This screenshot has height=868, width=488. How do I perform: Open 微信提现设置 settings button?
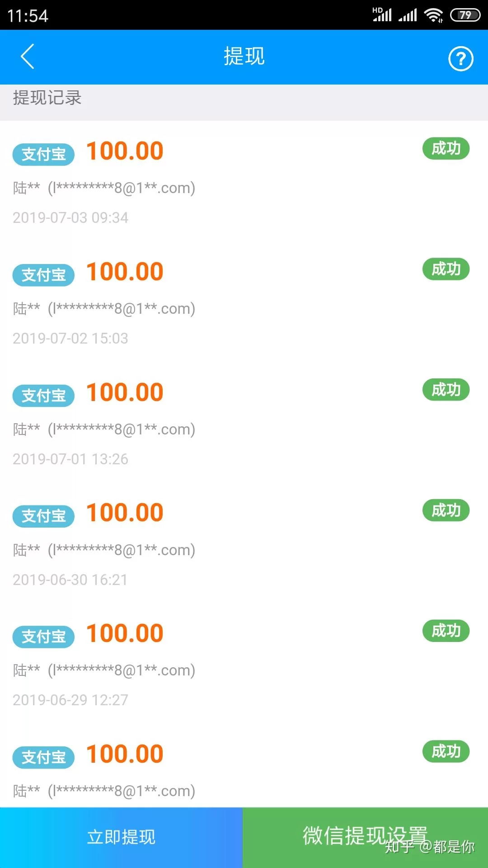tap(365, 837)
